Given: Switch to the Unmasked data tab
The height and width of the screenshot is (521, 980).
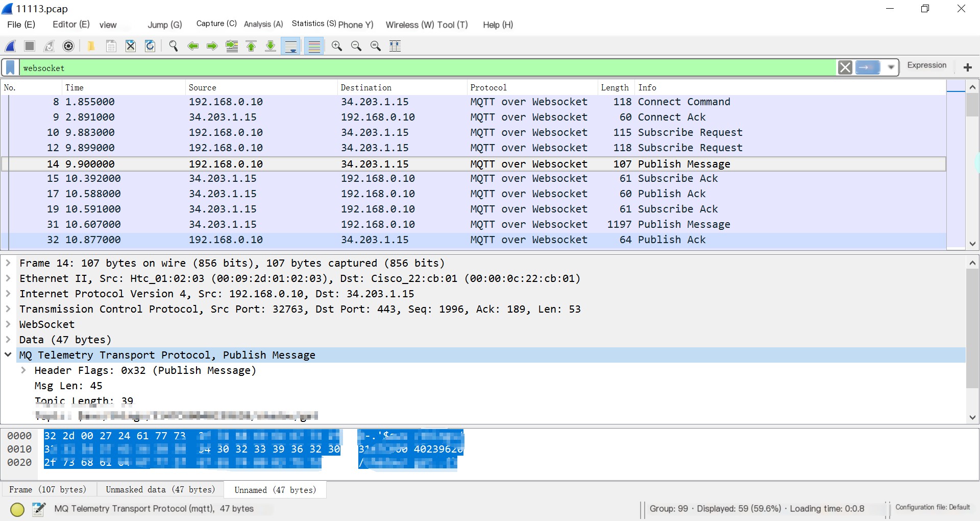Looking at the screenshot, I should pyautogui.click(x=160, y=489).
